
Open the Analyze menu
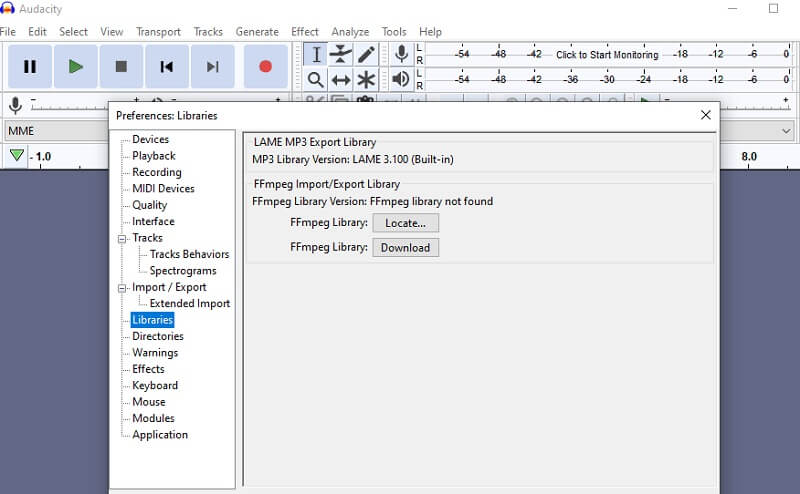point(350,32)
